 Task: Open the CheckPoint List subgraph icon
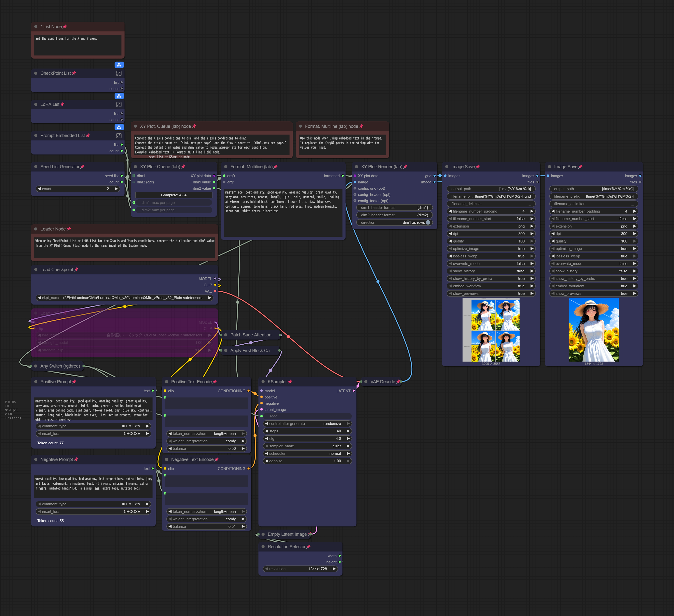pyautogui.click(x=119, y=73)
